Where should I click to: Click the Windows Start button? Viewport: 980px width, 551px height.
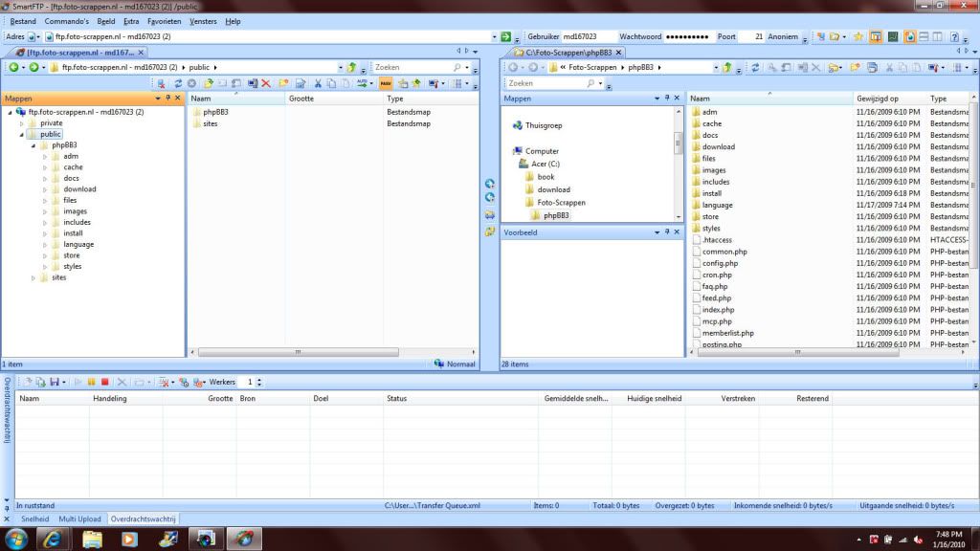coord(15,539)
